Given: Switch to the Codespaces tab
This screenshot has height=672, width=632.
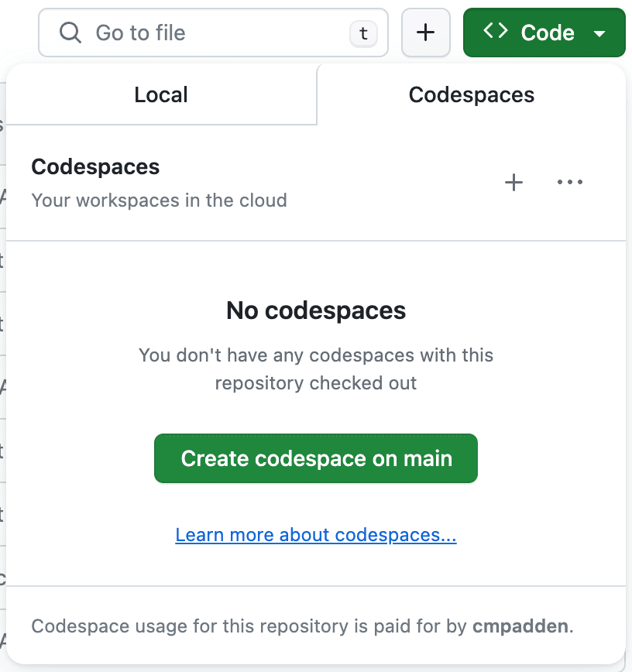Looking at the screenshot, I should click(x=471, y=94).
